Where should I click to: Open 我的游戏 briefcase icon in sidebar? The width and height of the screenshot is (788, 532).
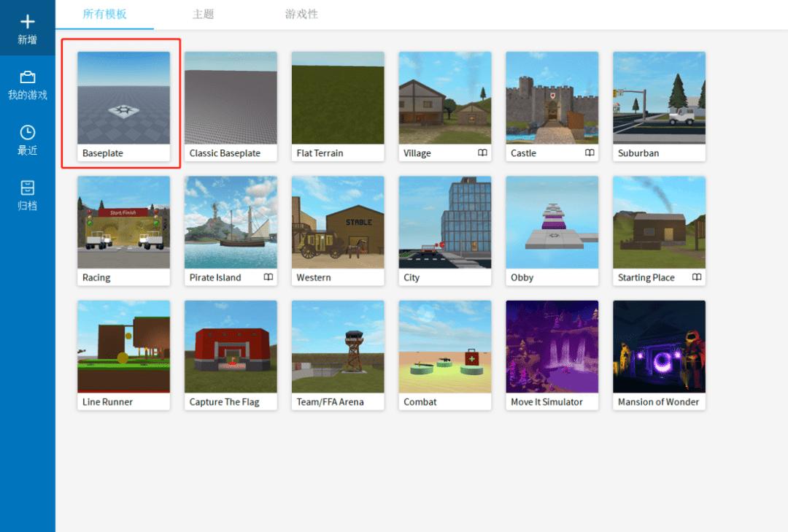pyautogui.click(x=27, y=77)
